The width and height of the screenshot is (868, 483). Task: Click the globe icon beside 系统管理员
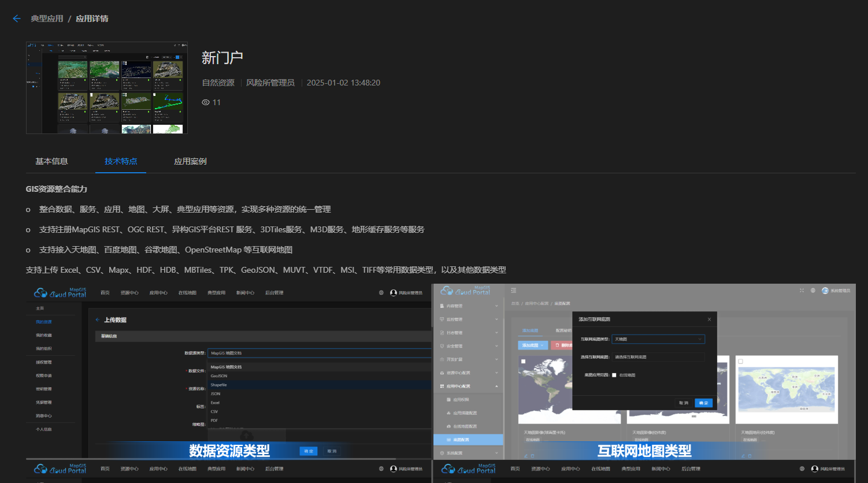click(x=813, y=291)
